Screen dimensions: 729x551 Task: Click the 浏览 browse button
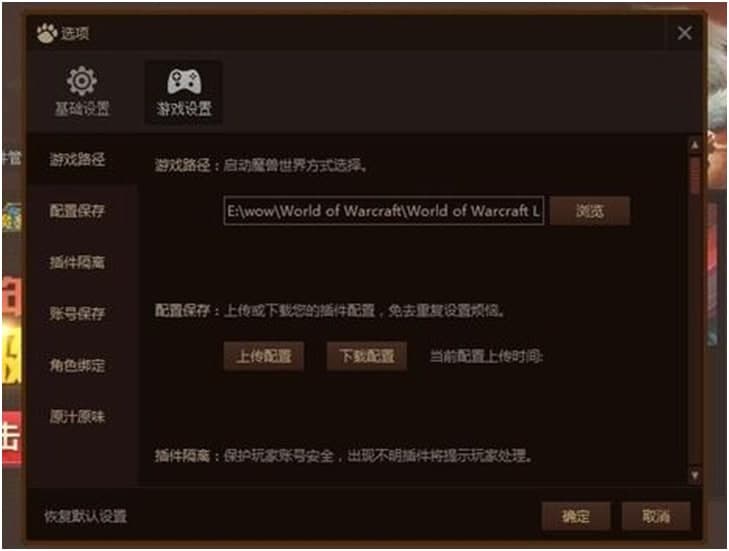[x=590, y=211]
